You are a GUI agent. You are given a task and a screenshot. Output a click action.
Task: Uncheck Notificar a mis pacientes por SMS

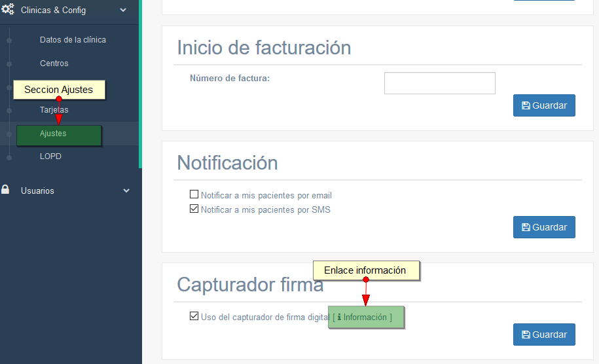194,209
